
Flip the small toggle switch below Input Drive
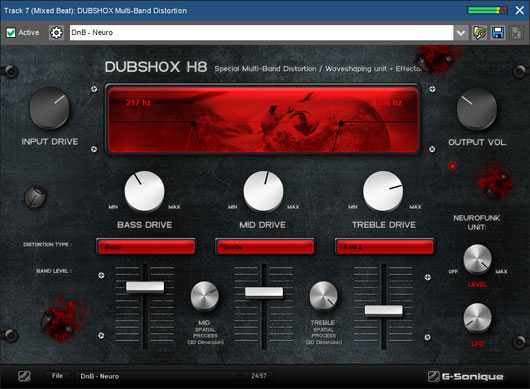[x=36, y=196]
